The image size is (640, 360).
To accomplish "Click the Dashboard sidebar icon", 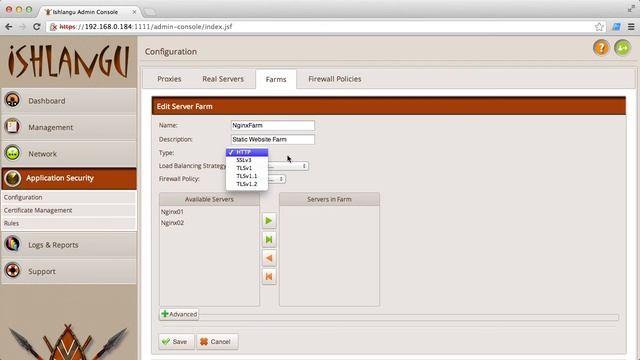I will 13,100.
